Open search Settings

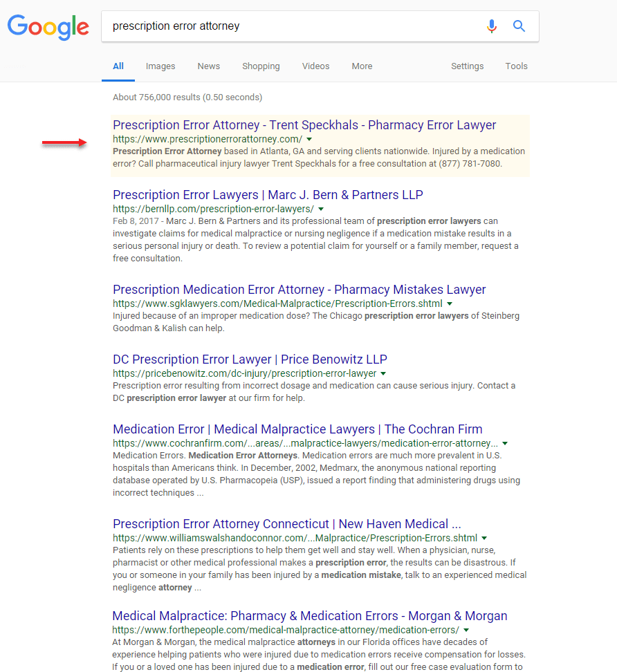[467, 66]
